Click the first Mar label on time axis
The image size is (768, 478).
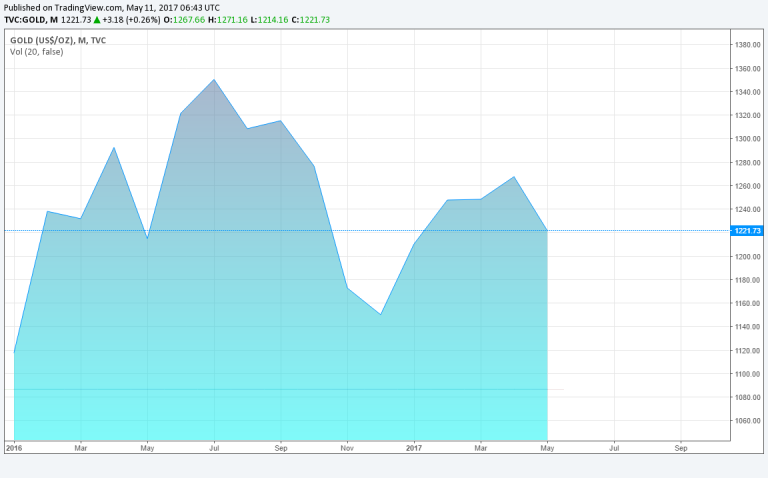pos(81,448)
